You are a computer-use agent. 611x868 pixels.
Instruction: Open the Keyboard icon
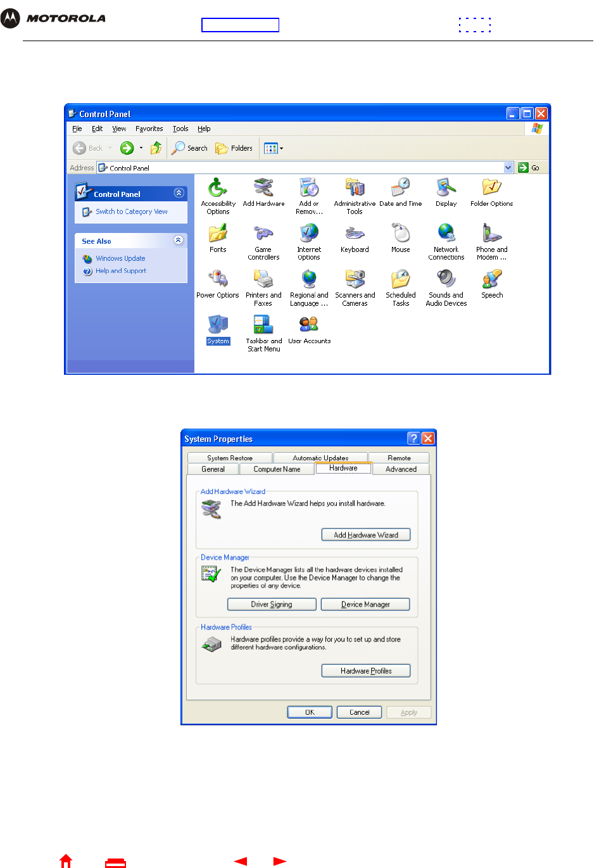(x=355, y=238)
